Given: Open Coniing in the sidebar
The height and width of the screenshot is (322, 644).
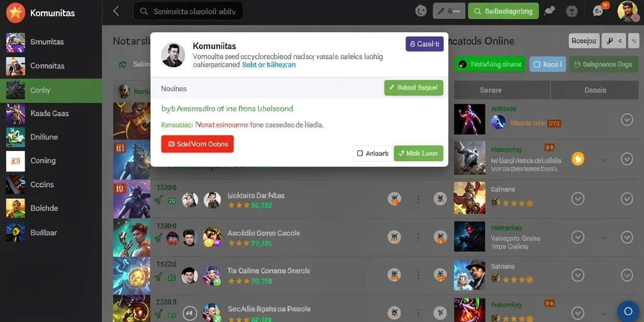Looking at the screenshot, I should (51, 161).
